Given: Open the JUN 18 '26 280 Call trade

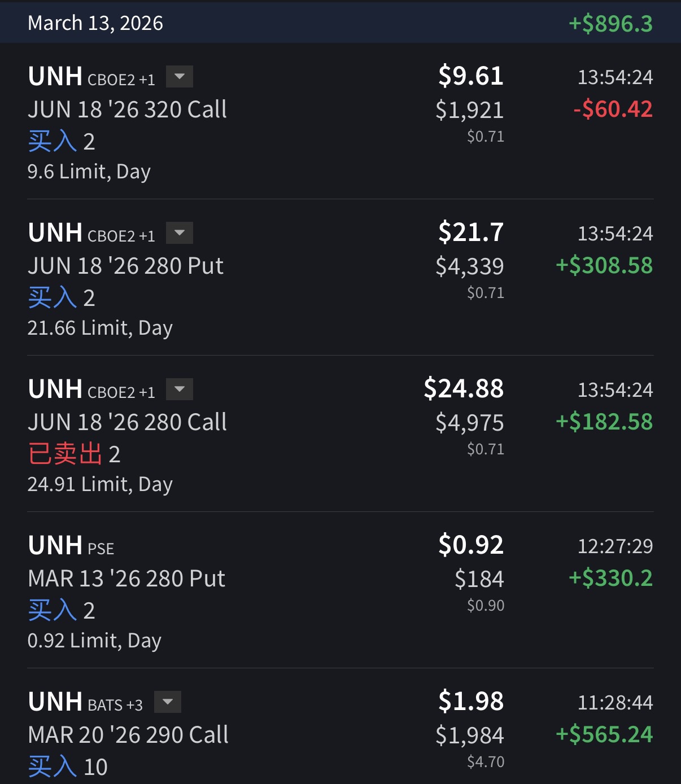Looking at the screenshot, I should (x=127, y=422).
